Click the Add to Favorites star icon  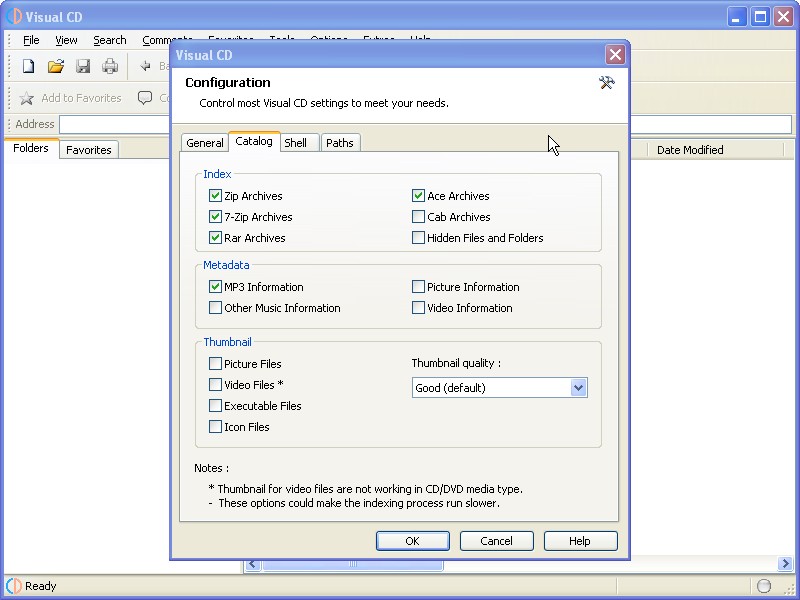[x=27, y=98]
